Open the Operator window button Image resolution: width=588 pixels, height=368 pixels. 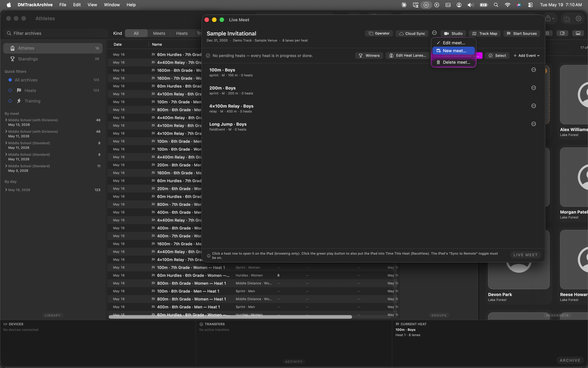[x=379, y=33]
